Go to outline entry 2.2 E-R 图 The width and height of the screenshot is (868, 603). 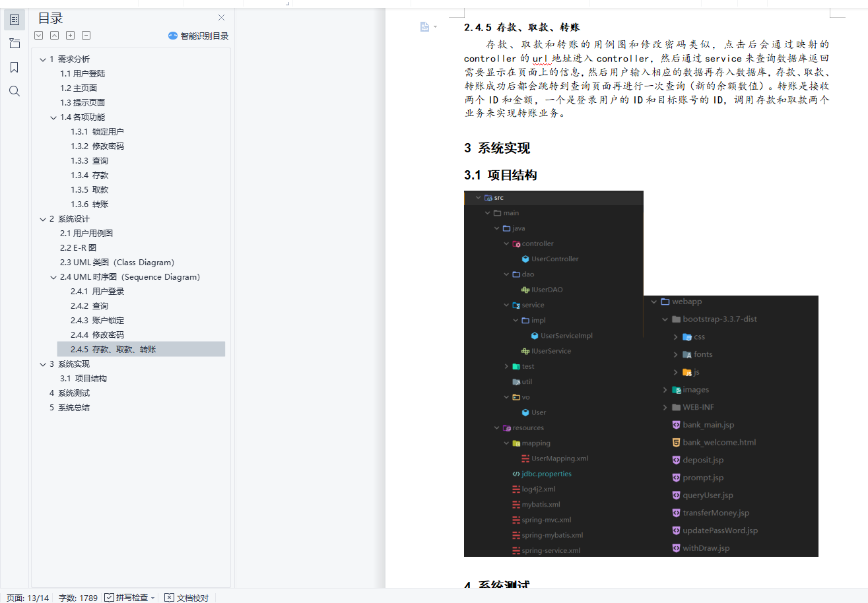click(78, 247)
